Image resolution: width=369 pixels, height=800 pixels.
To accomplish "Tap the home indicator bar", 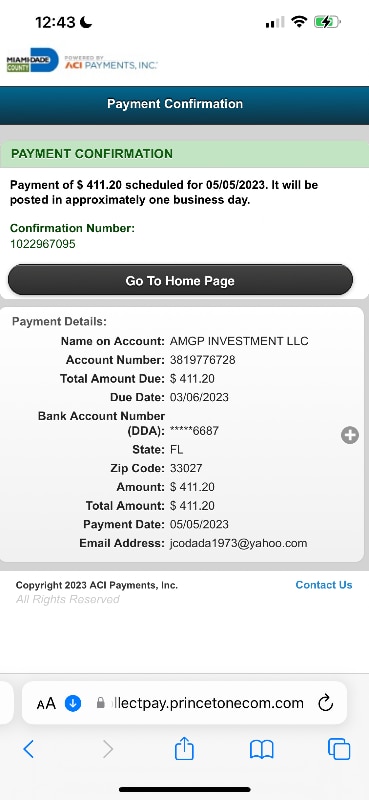I will coord(185,789).
